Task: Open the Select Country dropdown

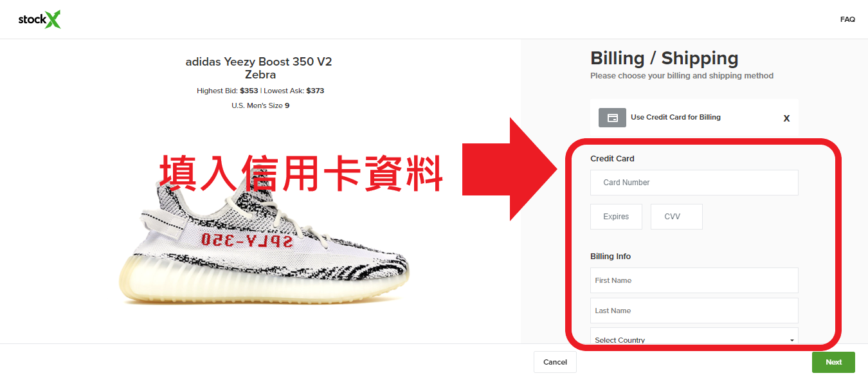Action: pos(694,339)
